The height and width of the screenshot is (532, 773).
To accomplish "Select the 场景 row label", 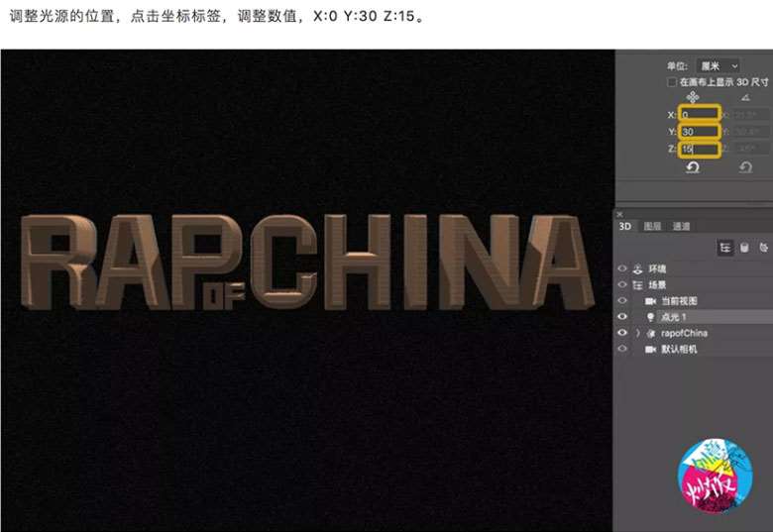I will point(657,284).
